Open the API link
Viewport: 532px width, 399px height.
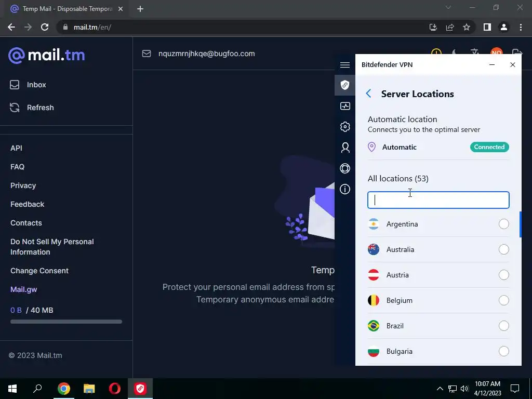coord(16,148)
